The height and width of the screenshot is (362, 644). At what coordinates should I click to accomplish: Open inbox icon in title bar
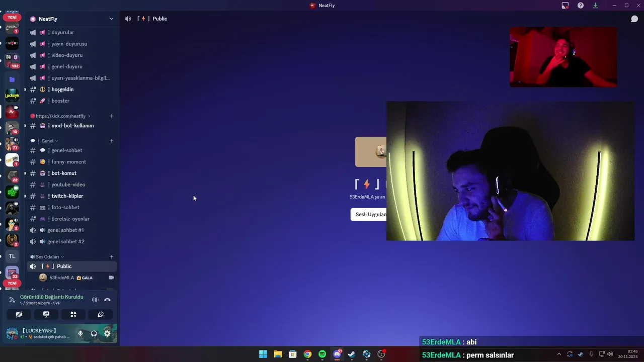coord(565,6)
